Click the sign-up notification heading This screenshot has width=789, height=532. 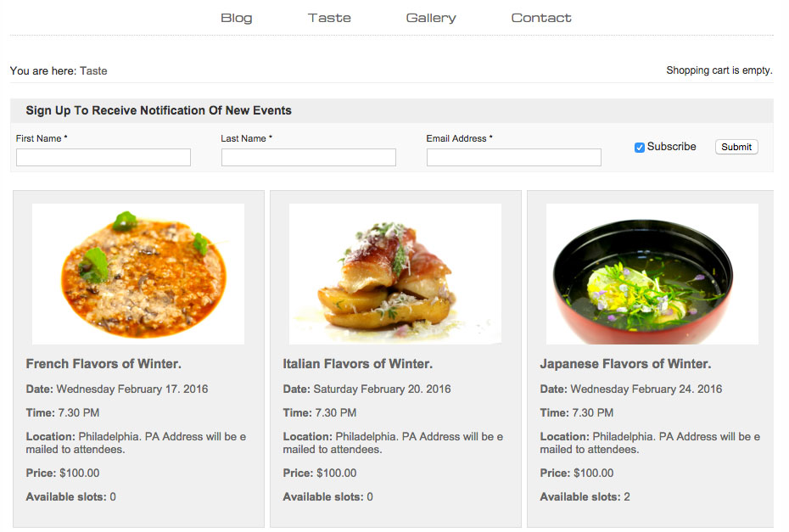159,110
